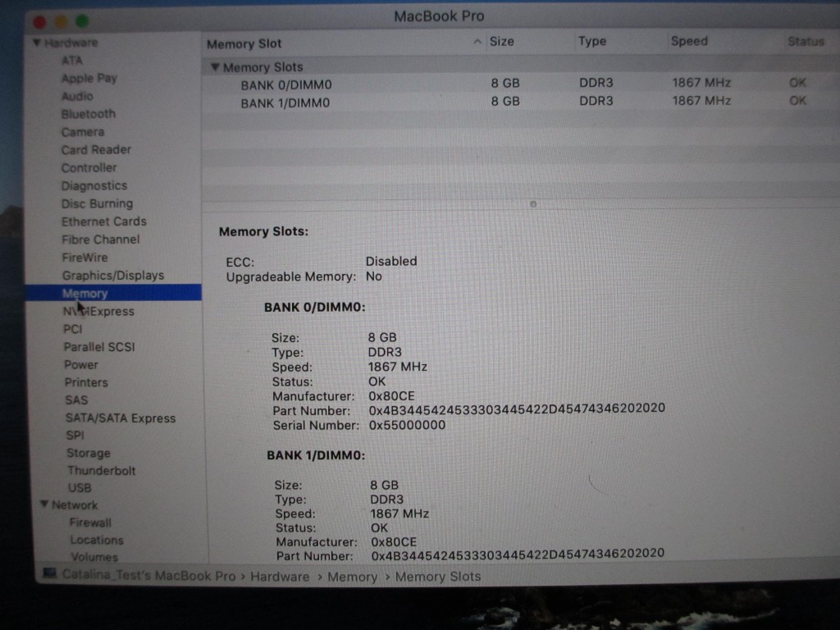
Task: Select Power in the sidebar
Action: tap(81, 365)
